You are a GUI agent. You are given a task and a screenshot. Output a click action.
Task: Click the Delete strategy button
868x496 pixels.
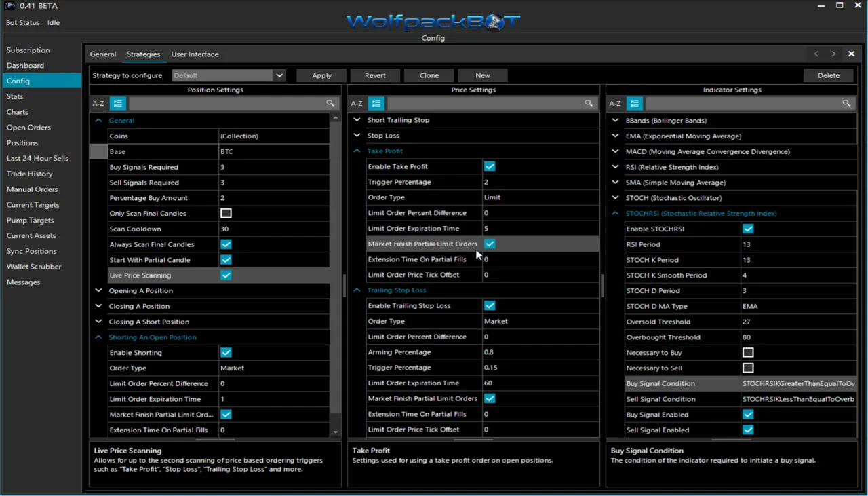click(x=829, y=75)
